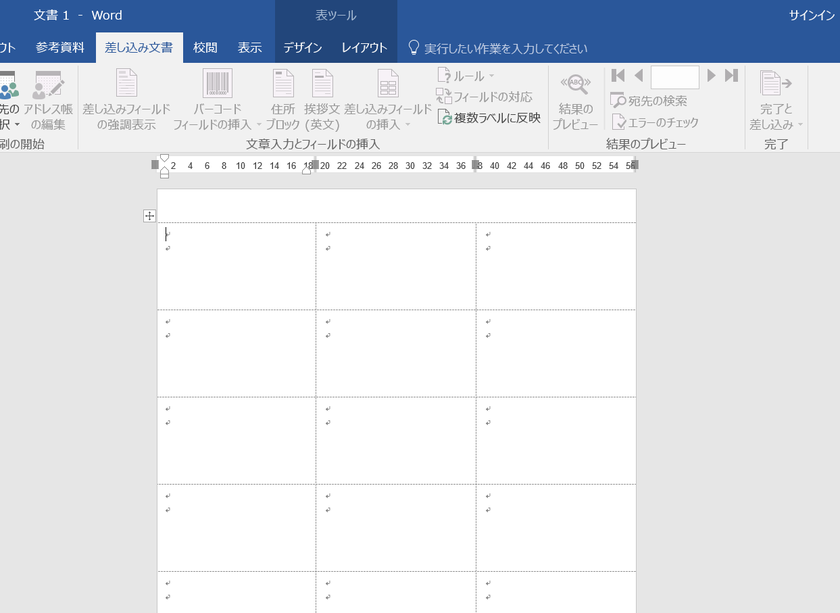Go to the first record
Screen dimensions: 840x613
[x=618, y=76]
